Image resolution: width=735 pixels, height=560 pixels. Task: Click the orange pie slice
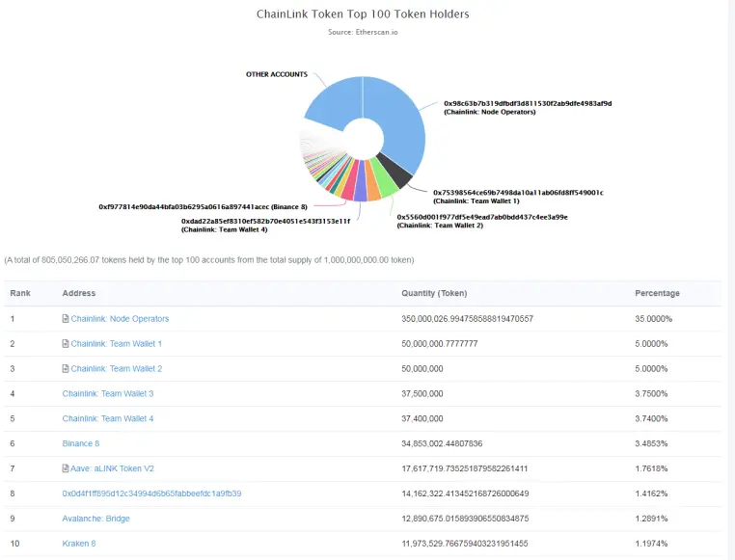click(372, 183)
